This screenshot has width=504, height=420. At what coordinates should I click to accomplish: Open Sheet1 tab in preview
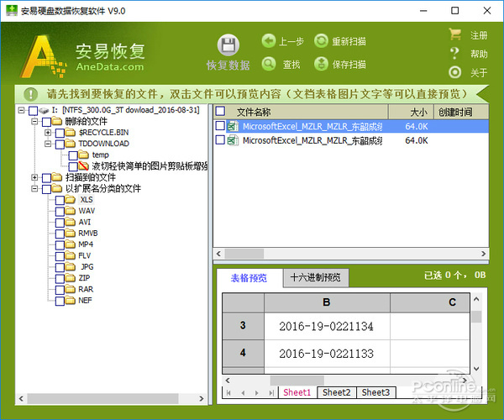click(x=297, y=392)
